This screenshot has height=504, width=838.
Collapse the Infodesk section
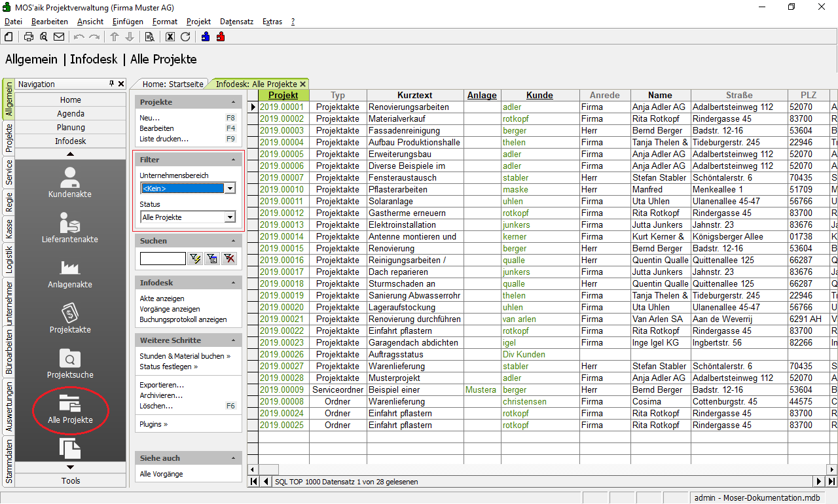coord(234,283)
